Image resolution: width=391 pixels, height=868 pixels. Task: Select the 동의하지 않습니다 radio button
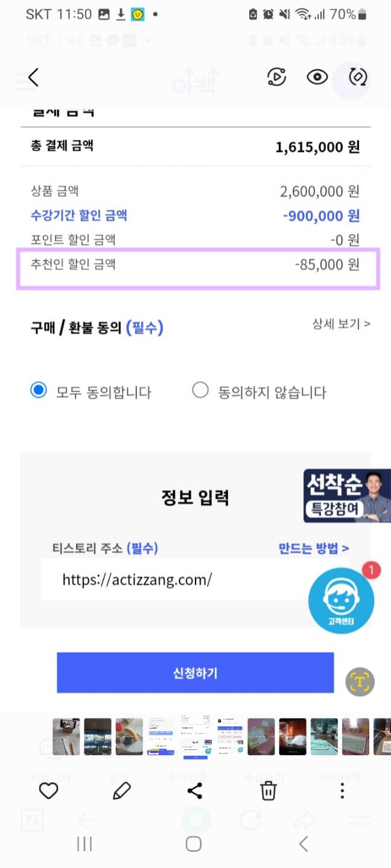pyautogui.click(x=200, y=389)
